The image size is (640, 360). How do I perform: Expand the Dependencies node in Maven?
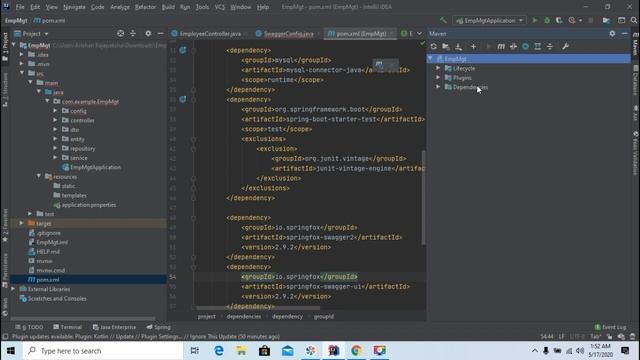(x=438, y=87)
